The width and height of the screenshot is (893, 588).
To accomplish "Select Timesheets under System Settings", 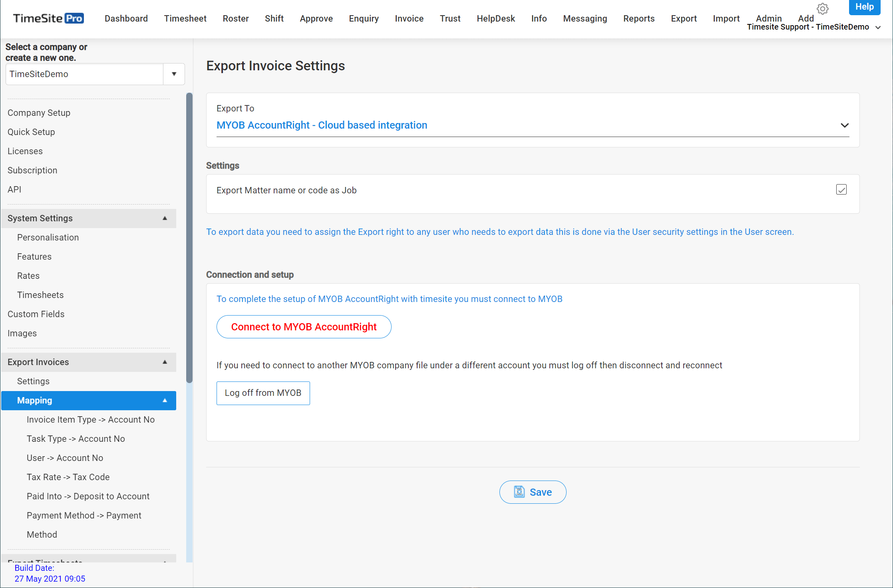I will pos(40,295).
